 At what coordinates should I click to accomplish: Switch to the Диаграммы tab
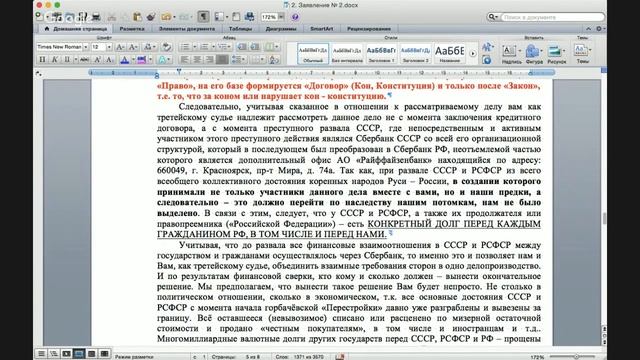click(x=281, y=29)
